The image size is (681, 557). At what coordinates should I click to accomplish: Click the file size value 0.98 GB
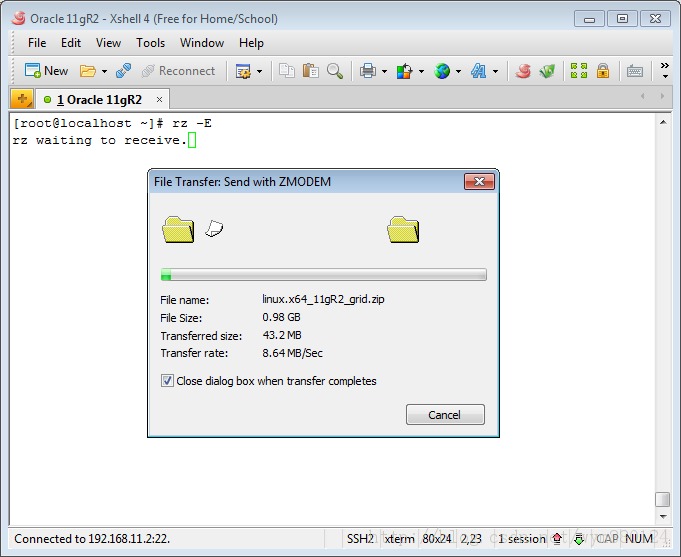coord(281,317)
